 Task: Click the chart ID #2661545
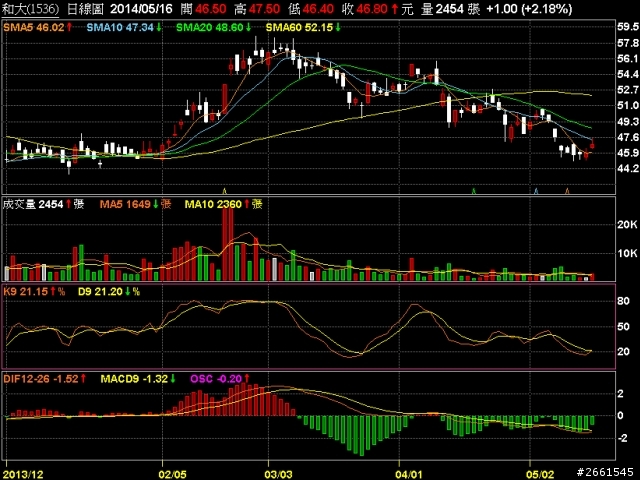[605, 473]
